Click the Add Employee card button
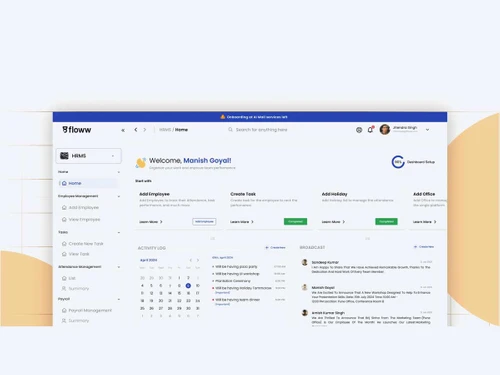This screenshot has width=500, height=375. point(204,222)
